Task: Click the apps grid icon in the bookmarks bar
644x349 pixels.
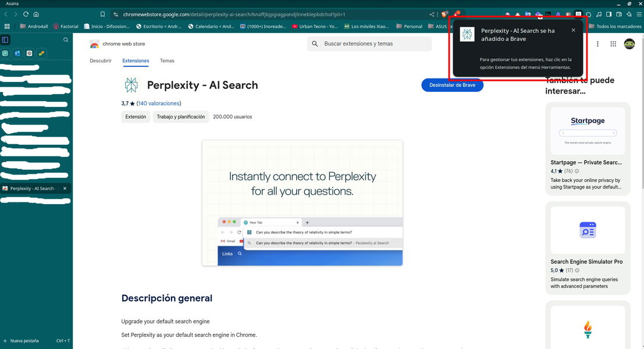Action: (7, 26)
